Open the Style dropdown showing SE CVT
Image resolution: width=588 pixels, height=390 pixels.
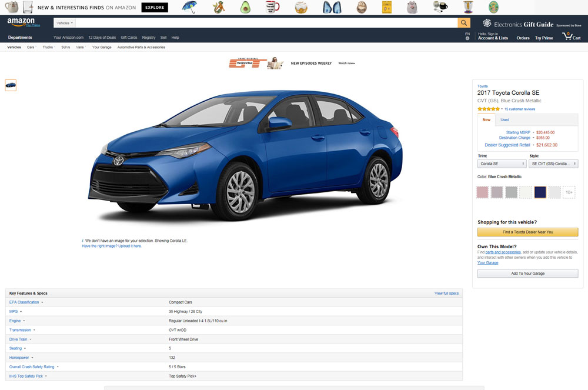pyautogui.click(x=553, y=164)
